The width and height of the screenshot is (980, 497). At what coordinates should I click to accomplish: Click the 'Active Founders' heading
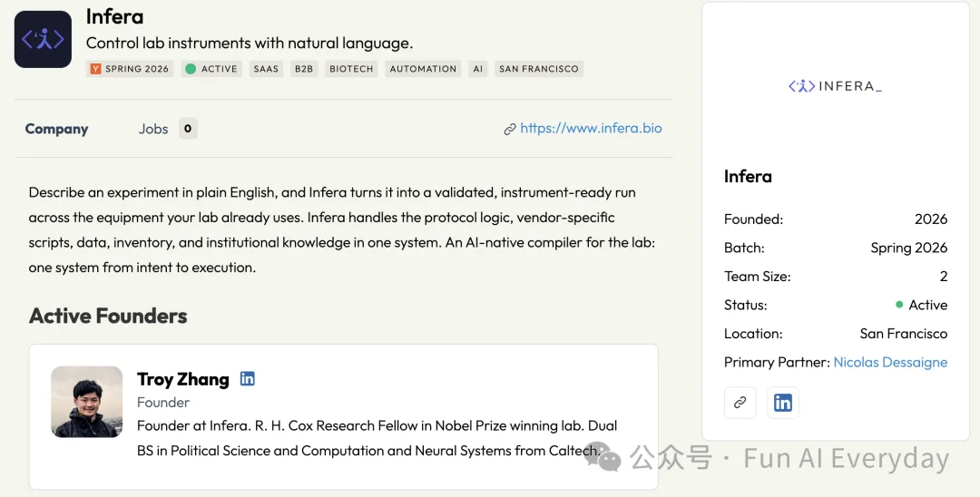coord(108,316)
